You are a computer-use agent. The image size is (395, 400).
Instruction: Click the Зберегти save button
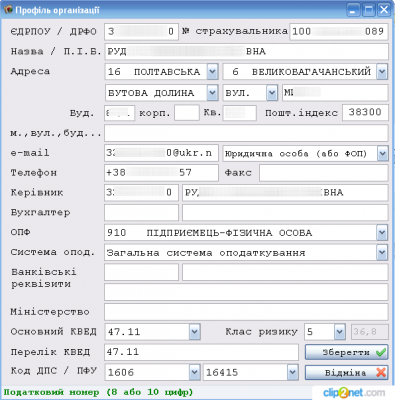click(346, 352)
